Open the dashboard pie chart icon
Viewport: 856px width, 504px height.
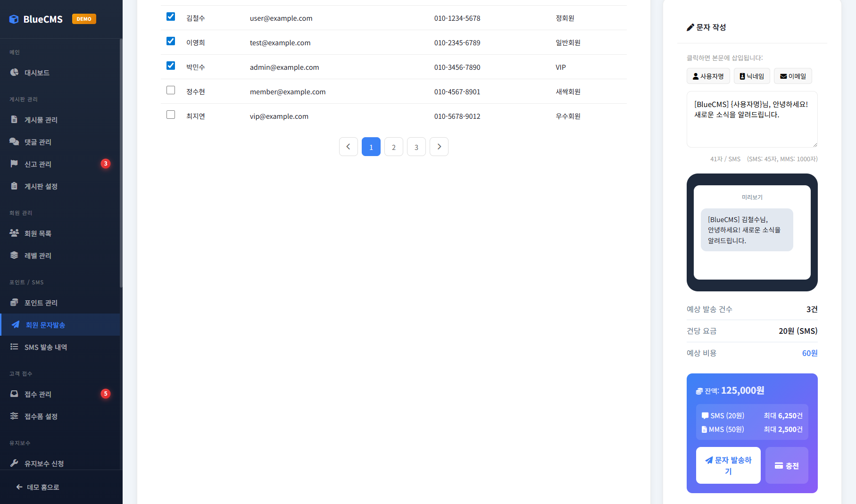(x=14, y=73)
